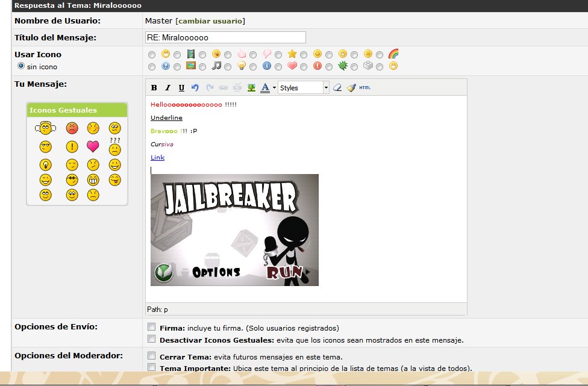Check the Cerrar Tema moderator option
The image size is (588, 386).
click(151, 356)
